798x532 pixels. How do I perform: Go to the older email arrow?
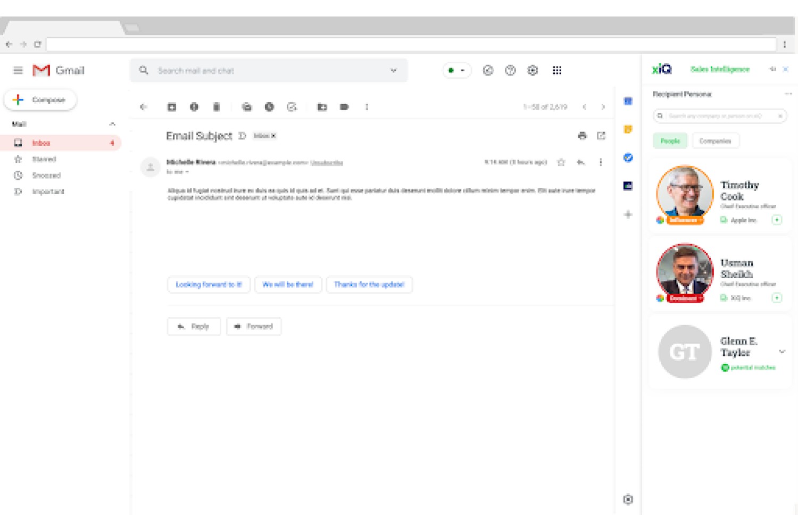tap(603, 107)
